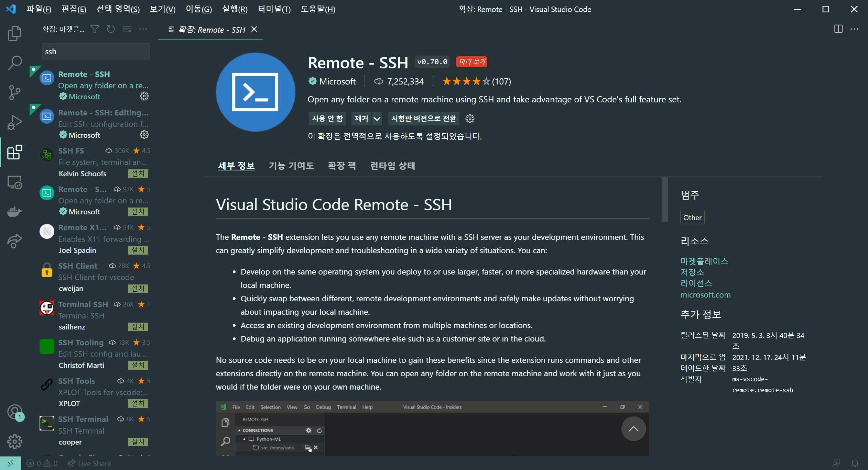Click the 사용 안 함 disable button
The height and width of the screenshot is (470, 868).
327,119
